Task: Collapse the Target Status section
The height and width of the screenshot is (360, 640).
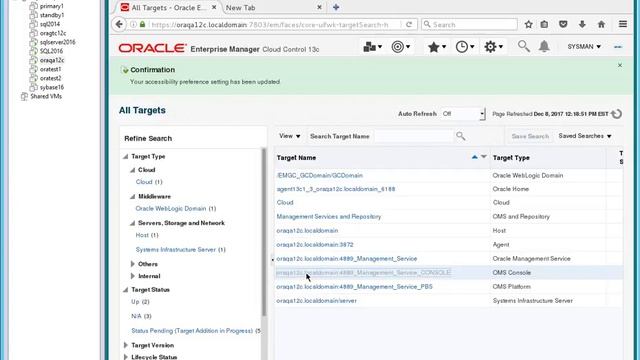Action: pos(126,289)
